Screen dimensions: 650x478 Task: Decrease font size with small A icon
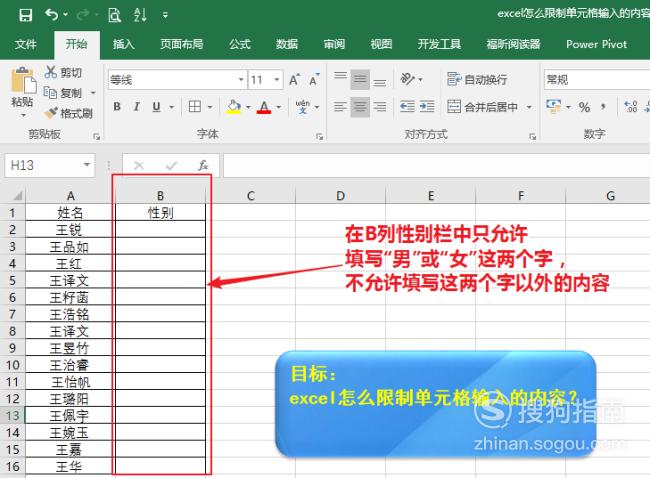click(x=314, y=80)
